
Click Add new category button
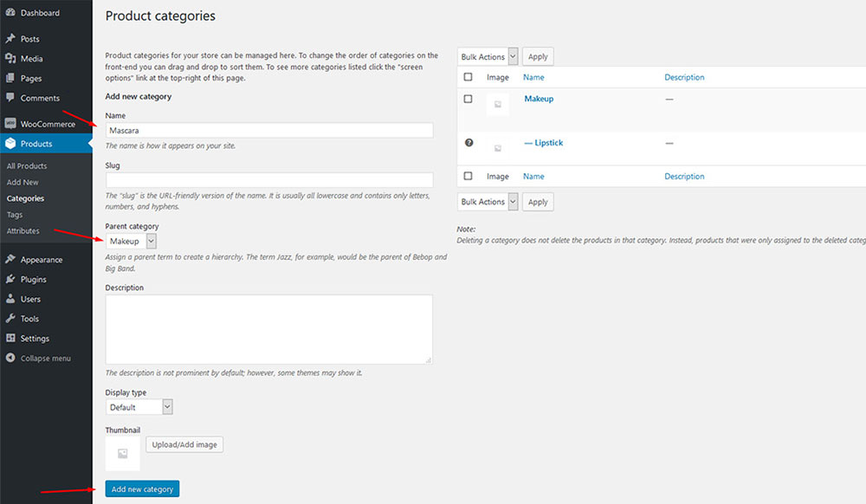click(x=143, y=488)
